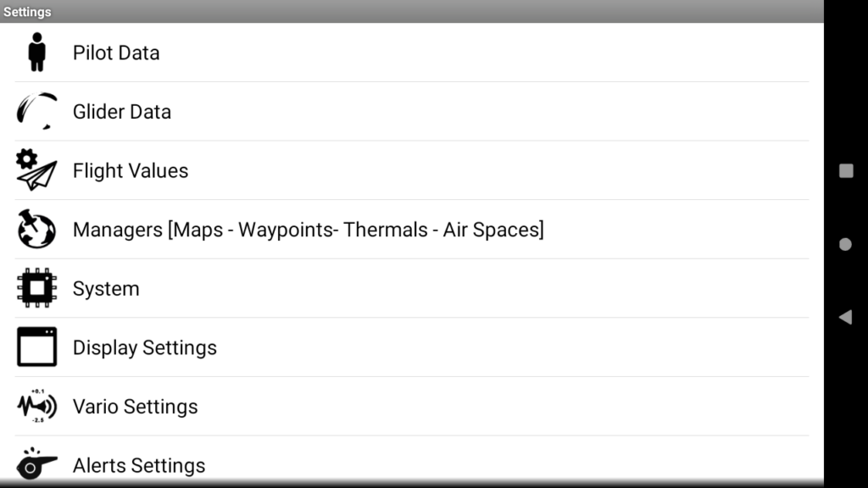
Task: Open Flight Values entry
Action: [412, 170]
